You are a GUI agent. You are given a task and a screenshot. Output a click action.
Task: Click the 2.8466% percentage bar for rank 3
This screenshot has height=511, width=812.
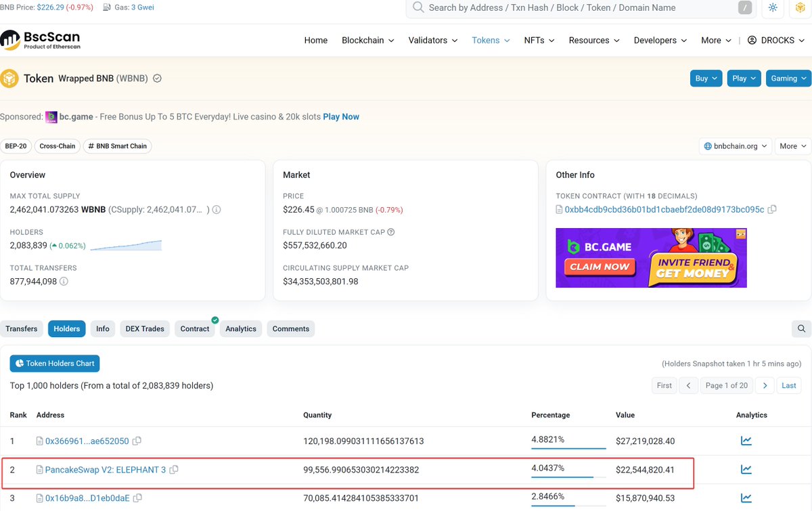[x=568, y=505]
